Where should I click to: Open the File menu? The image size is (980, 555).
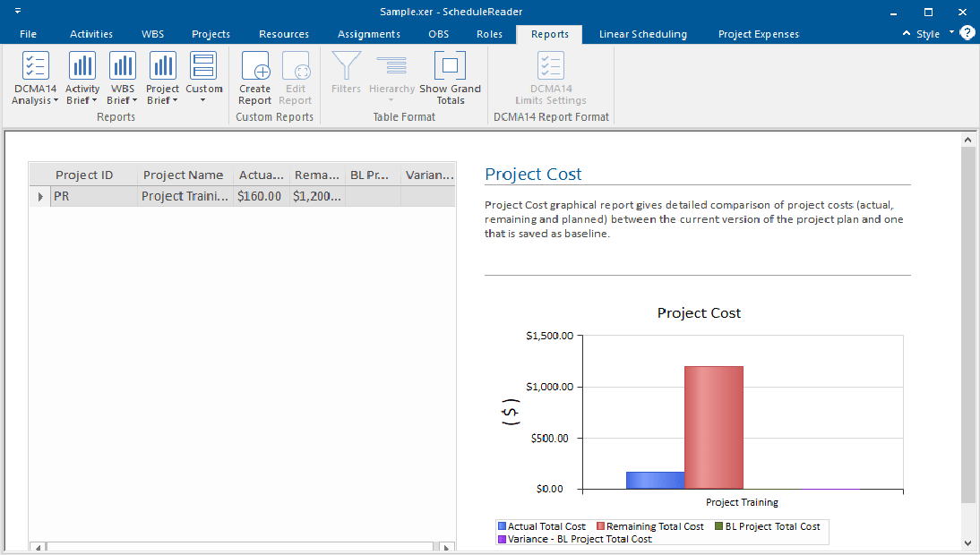28,34
